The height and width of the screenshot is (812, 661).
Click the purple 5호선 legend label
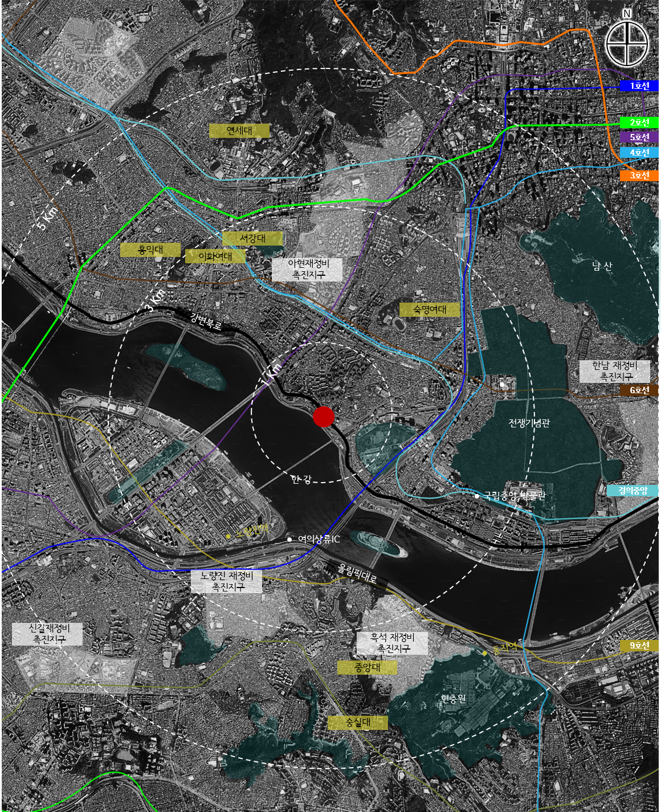[x=639, y=137]
